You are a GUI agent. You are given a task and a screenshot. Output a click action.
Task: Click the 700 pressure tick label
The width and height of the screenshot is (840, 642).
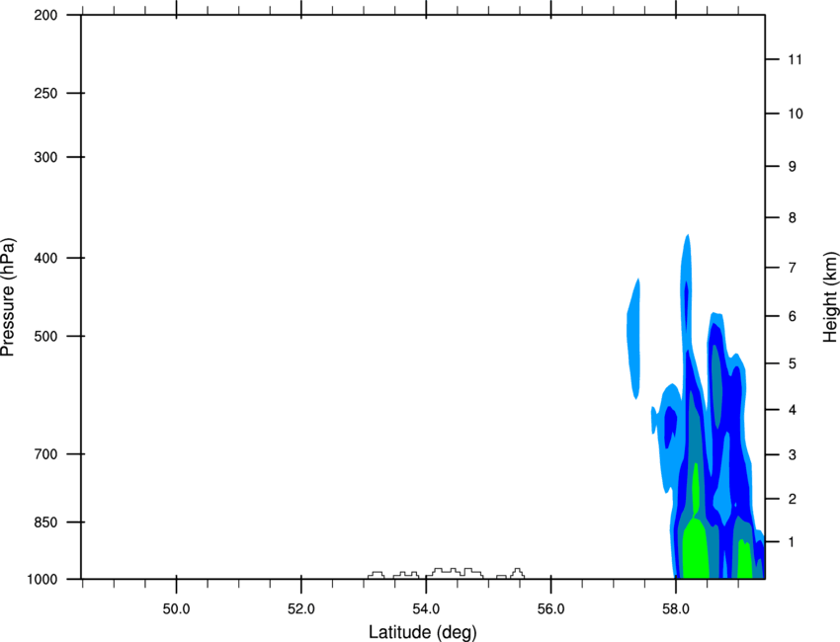[x=45, y=454]
